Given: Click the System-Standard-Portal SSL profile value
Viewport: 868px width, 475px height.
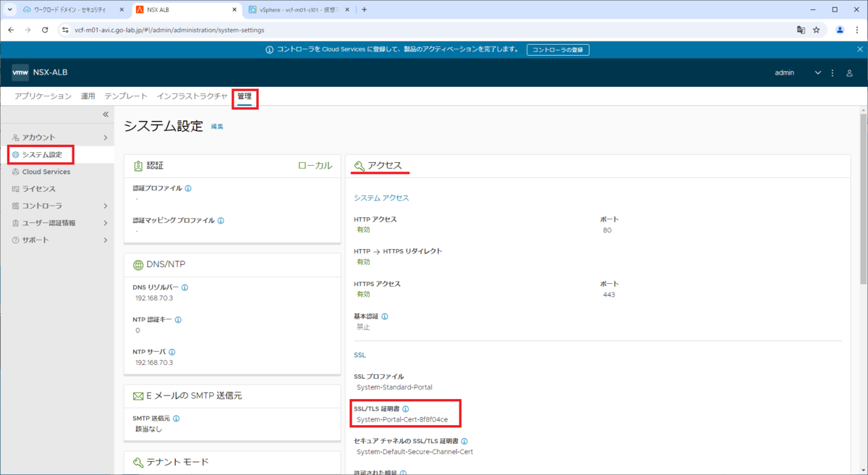Looking at the screenshot, I should pos(394,387).
